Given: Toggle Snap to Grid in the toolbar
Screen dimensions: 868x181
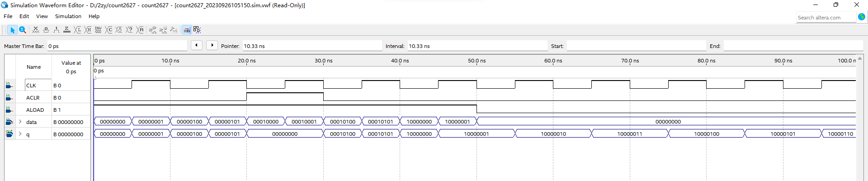Looking at the screenshot, I should 187,30.
